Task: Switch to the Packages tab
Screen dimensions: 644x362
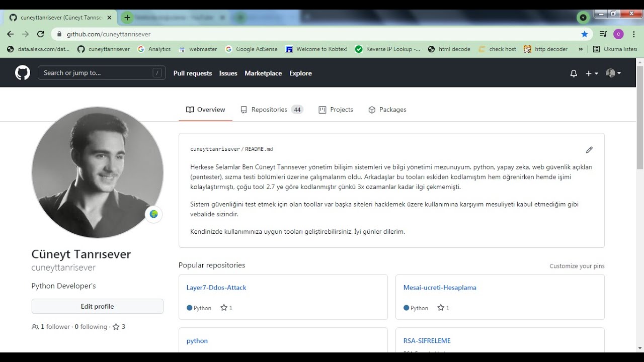Action: pos(387,110)
